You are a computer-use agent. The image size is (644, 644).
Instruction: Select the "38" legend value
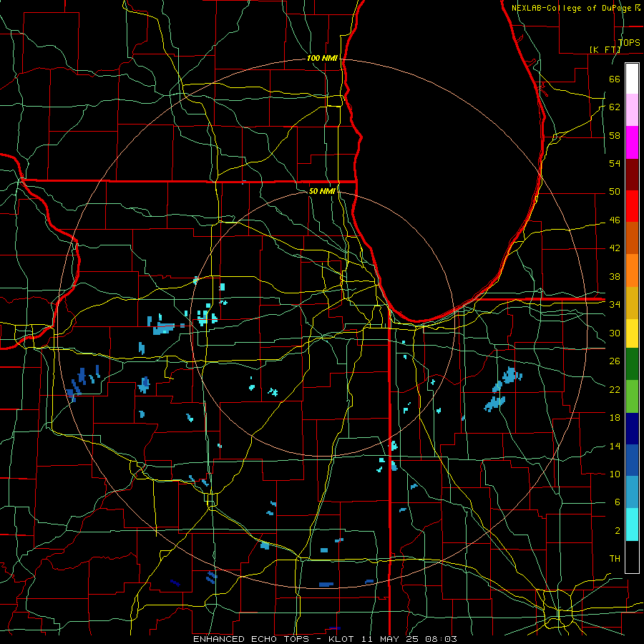(615, 276)
